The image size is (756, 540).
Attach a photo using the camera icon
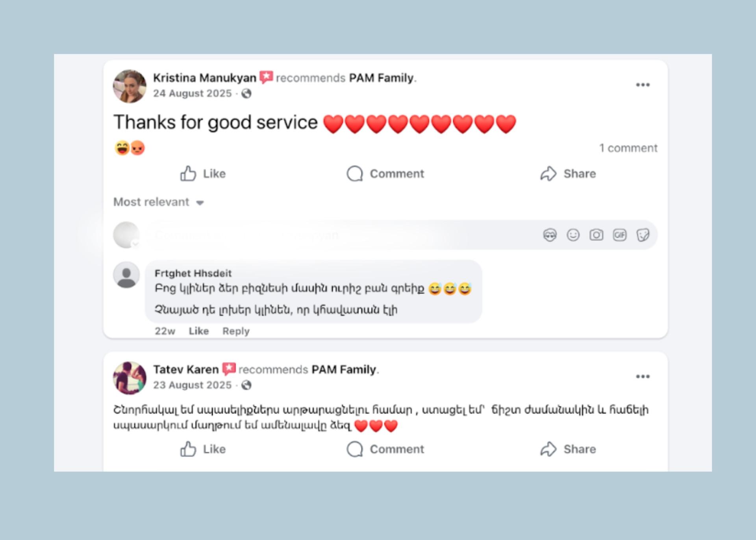click(596, 235)
